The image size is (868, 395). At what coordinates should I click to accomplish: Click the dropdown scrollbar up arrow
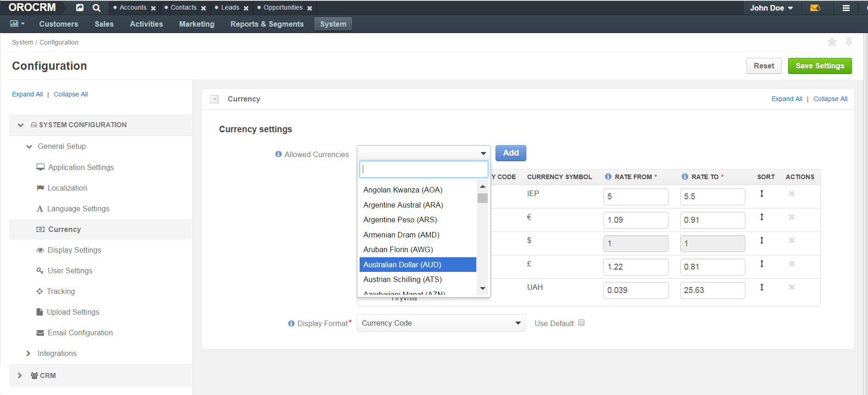coord(483,186)
